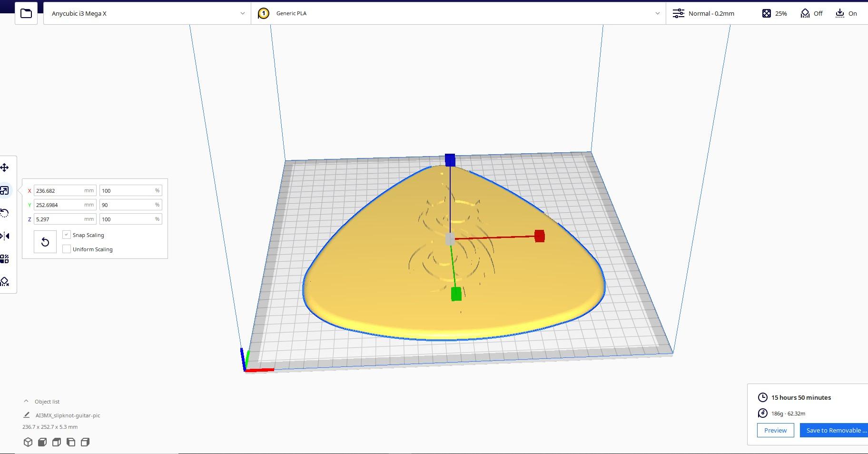
Task: Switch to 3D perspective view cube
Action: pos(28,442)
